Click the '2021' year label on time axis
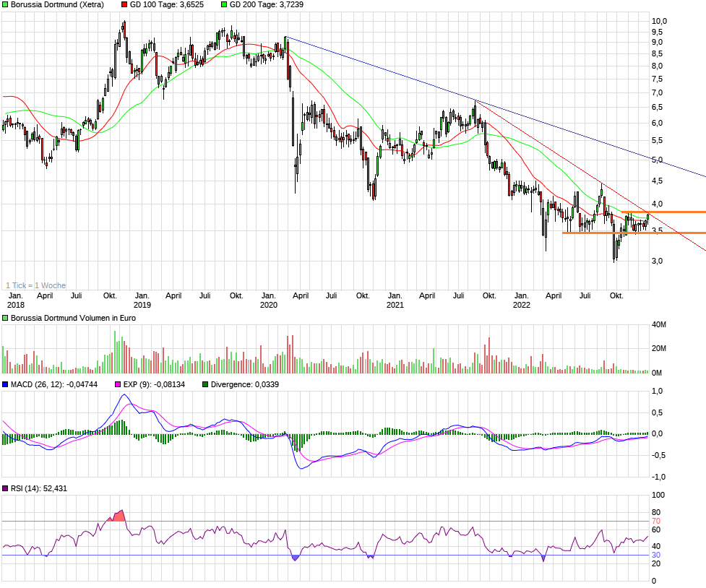 coord(395,305)
